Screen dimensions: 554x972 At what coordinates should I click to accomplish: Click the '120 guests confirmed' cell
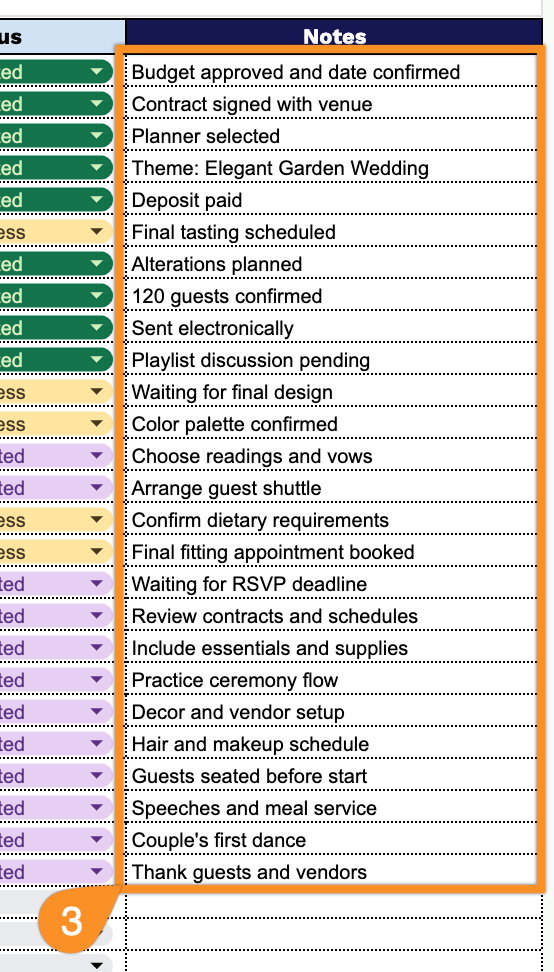[x=331, y=296]
